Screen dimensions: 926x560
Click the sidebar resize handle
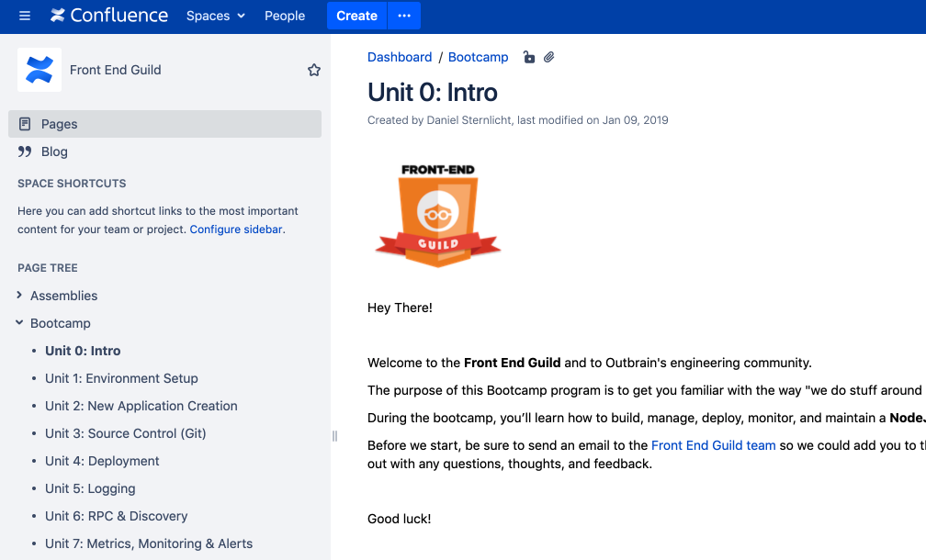tap(334, 436)
